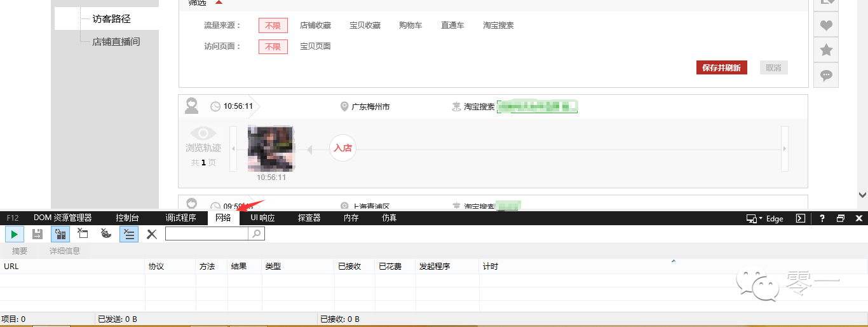Open the 探查器 tab
This screenshot has height=327, width=868.
[309, 218]
